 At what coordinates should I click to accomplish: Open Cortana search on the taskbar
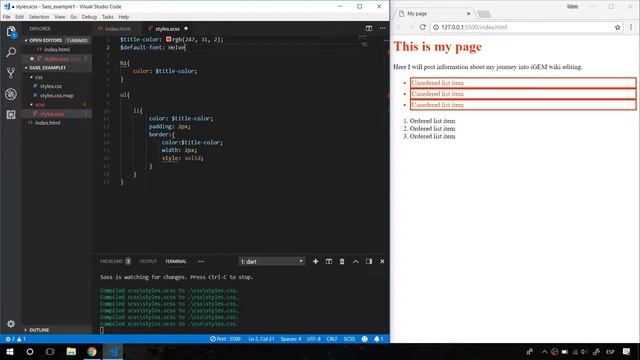tap(30, 351)
